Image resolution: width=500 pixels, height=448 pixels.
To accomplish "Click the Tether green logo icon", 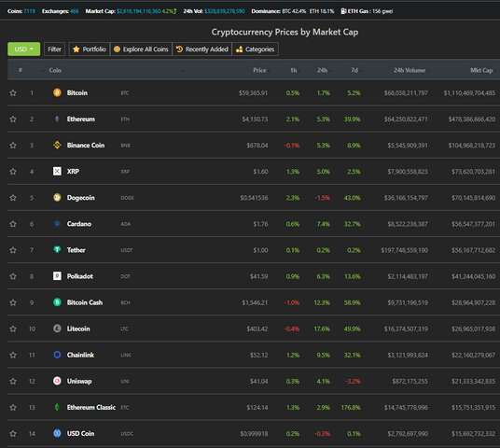I will coord(57,249).
